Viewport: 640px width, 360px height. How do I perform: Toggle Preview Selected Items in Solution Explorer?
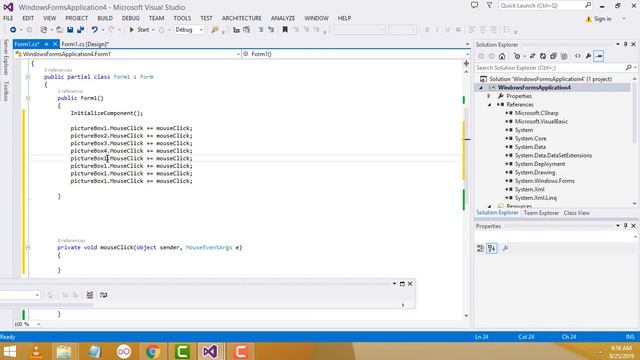click(599, 56)
